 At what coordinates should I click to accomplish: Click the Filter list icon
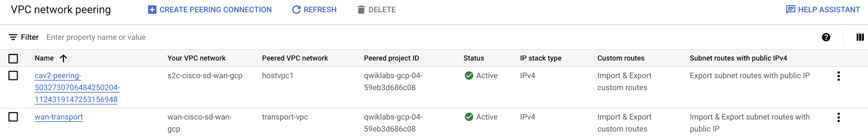[x=13, y=37]
